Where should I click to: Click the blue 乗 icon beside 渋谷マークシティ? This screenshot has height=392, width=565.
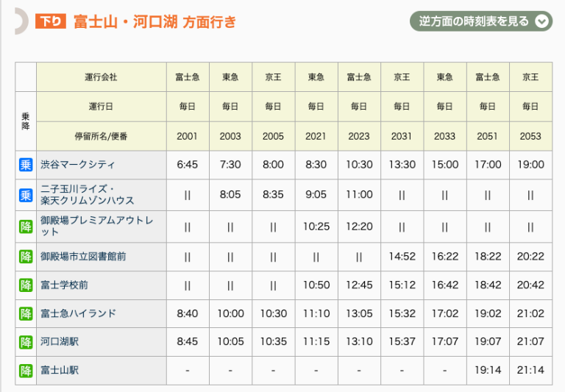tap(26, 165)
